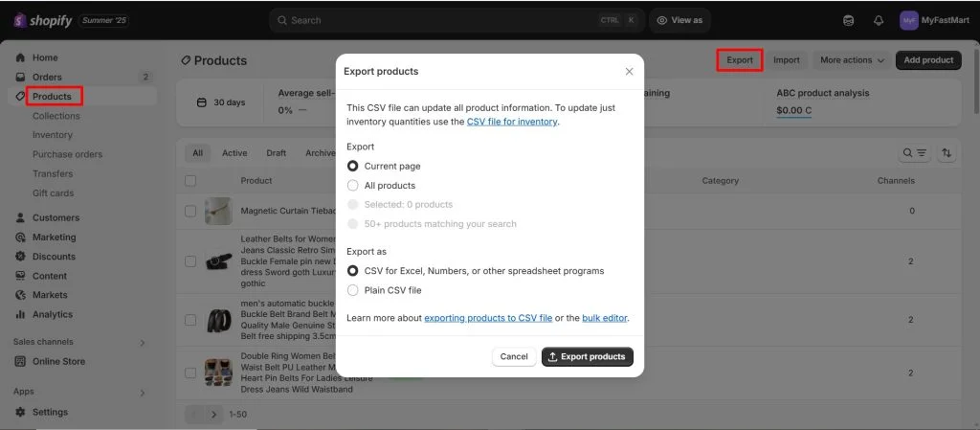Open the exporting products to CSV file link
This screenshot has width=980, height=430.
[488, 318]
